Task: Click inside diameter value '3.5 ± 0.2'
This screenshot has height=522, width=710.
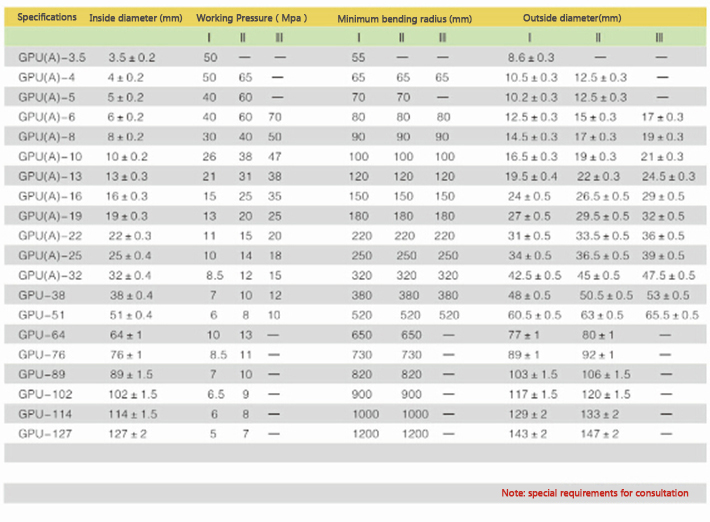Action: point(131,57)
